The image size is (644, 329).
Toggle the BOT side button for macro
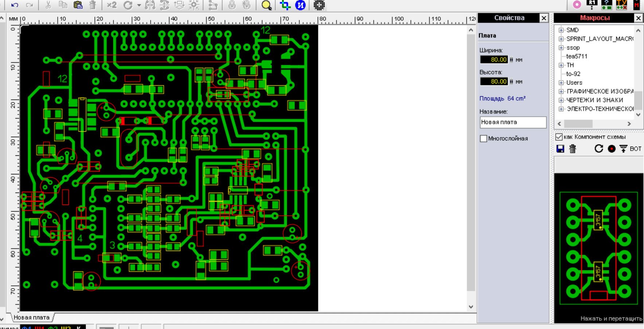click(x=631, y=149)
